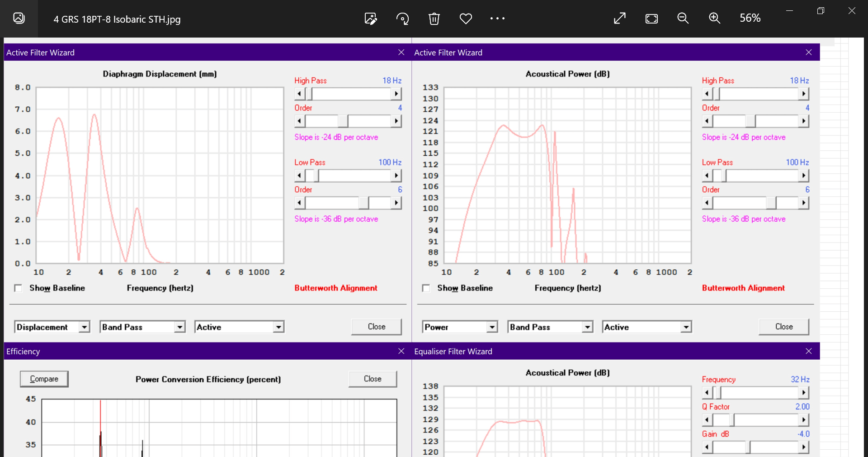
Task: Open Band Pass dropdown in displacement window
Action: (x=180, y=327)
